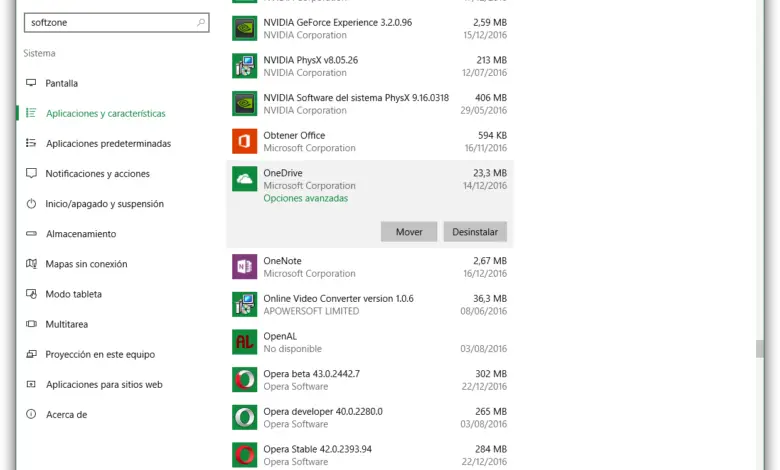Select Opera Stable 42.0.2393.94 entry
The height and width of the screenshot is (470, 780).
(x=317, y=449)
